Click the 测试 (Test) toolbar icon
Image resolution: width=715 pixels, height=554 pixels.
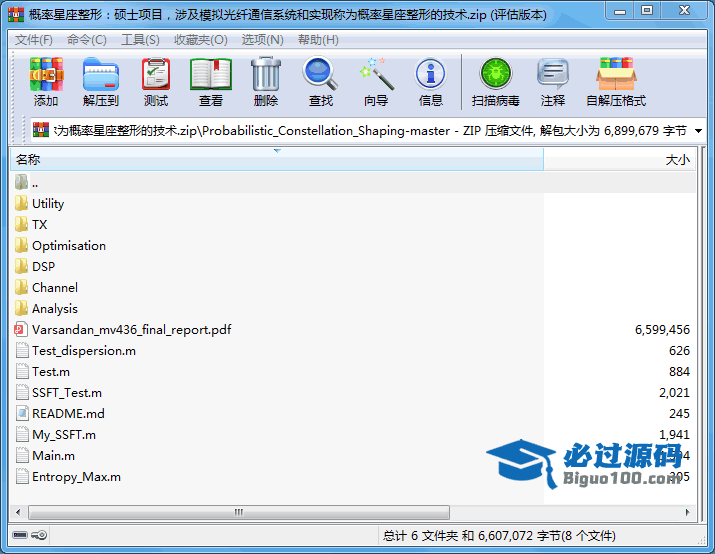point(156,74)
